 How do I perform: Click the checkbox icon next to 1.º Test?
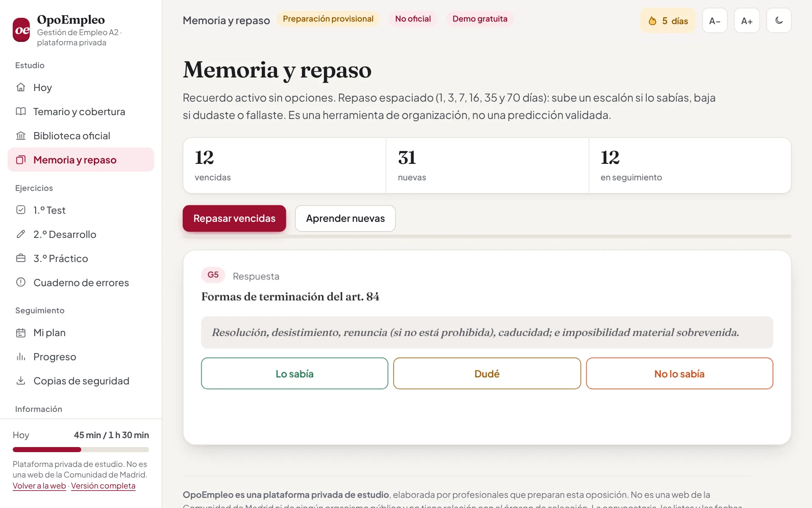click(21, 210)
